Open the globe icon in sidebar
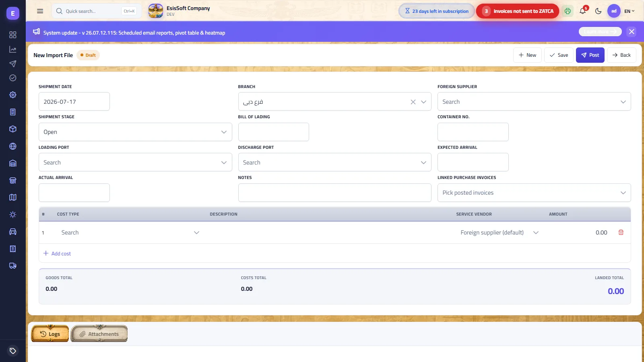The image size is (644, 362). coord(13,146)
